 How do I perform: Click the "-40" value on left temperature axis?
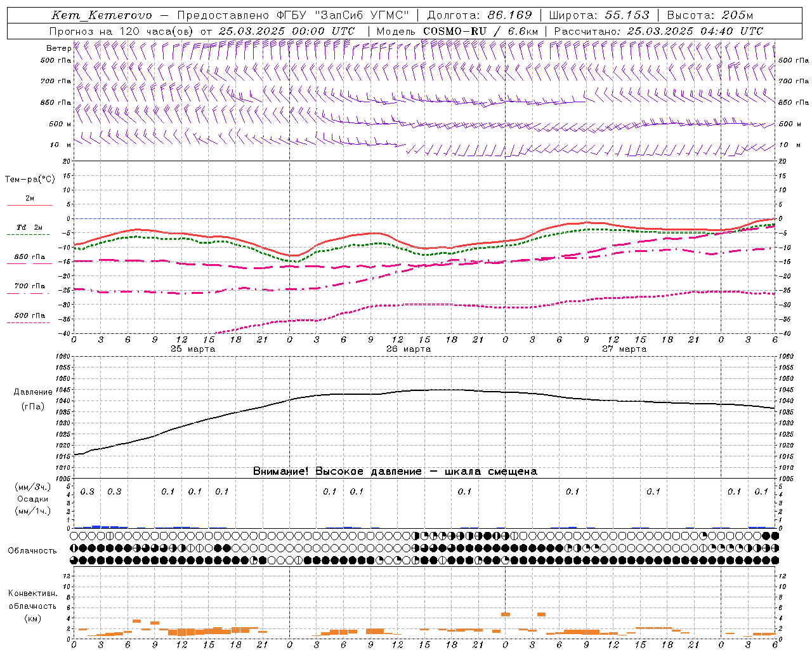click(x=63, y=333)
